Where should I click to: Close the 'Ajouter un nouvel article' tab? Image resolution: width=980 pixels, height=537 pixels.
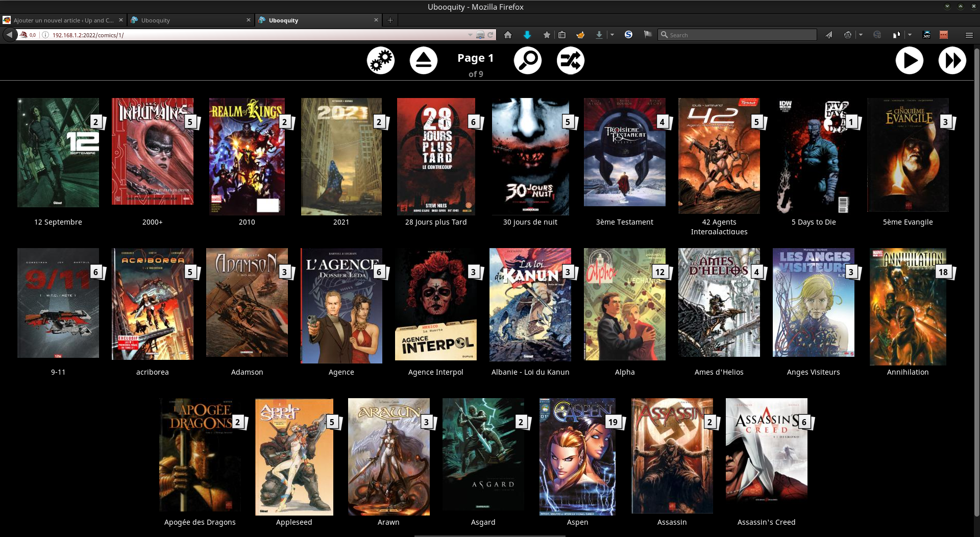(x=120, y=20)
